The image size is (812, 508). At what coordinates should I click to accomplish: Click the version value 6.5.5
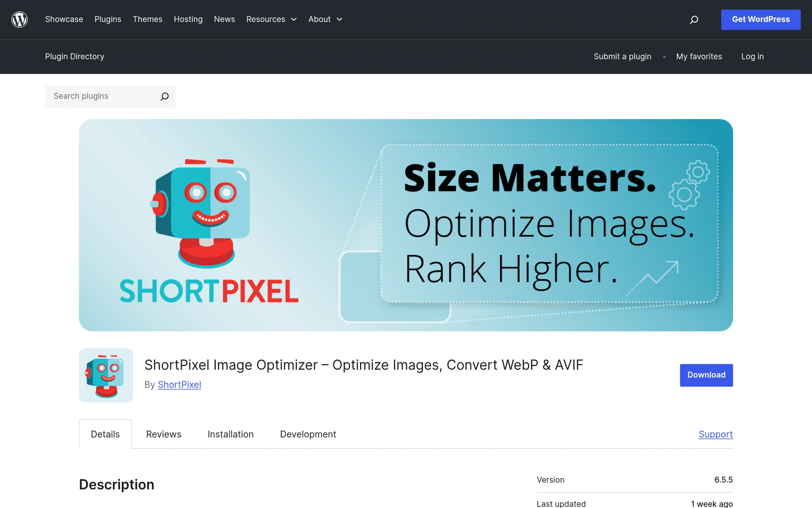coord(724,480)
